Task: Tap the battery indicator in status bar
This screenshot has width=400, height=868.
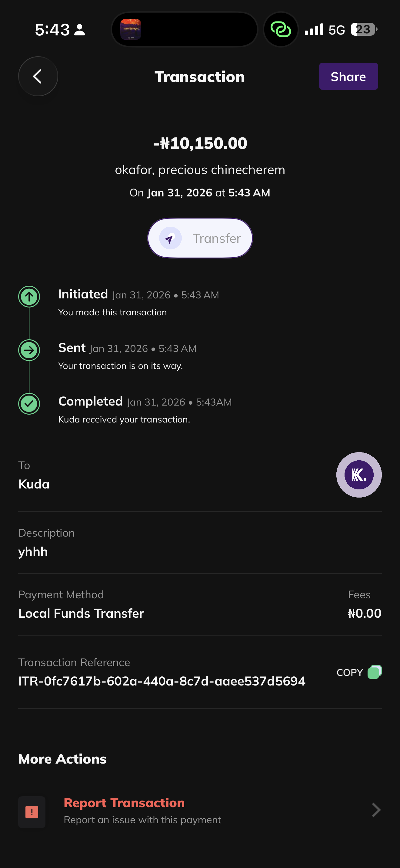Action: click(x=364, y=30)
